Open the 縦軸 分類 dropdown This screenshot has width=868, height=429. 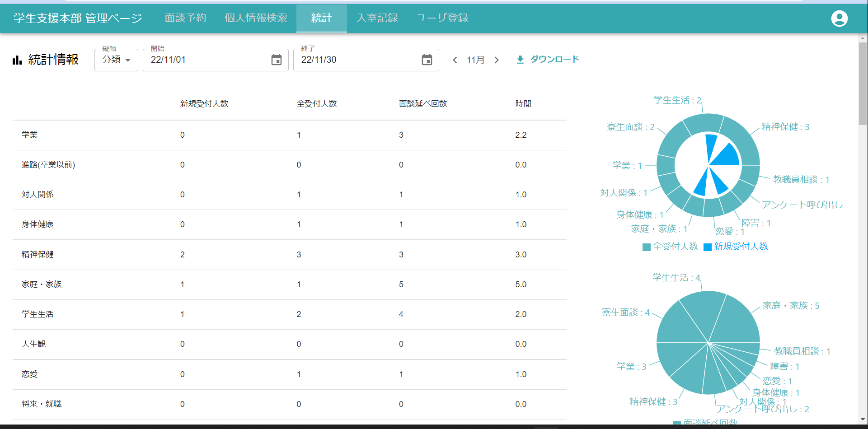116,60
